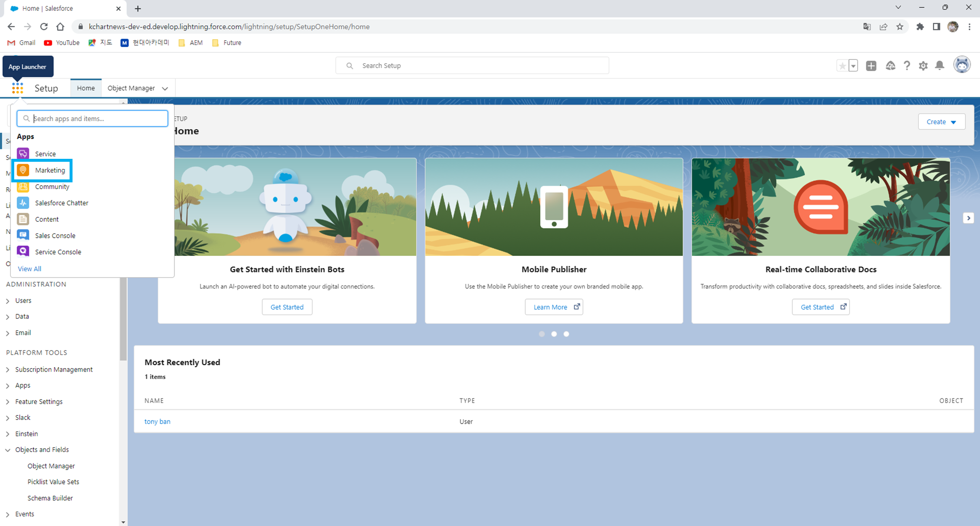Click the Content app icon
980x526 pixels.
tap(23, 219)
